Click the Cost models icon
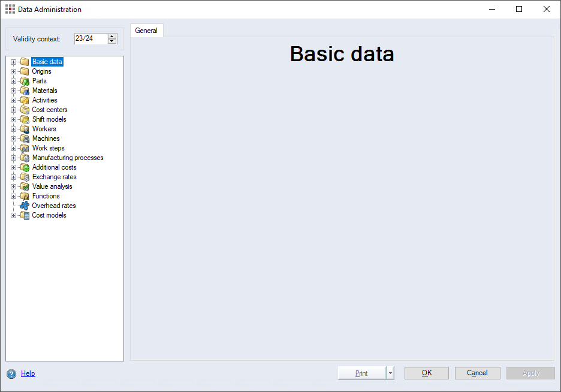561x392 pixels. coord(25,215)
